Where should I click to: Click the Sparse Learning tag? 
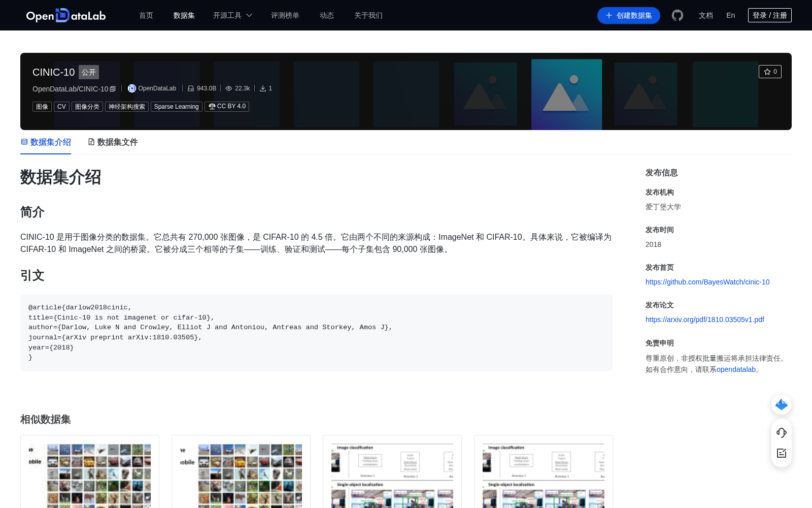pos(177,107)
